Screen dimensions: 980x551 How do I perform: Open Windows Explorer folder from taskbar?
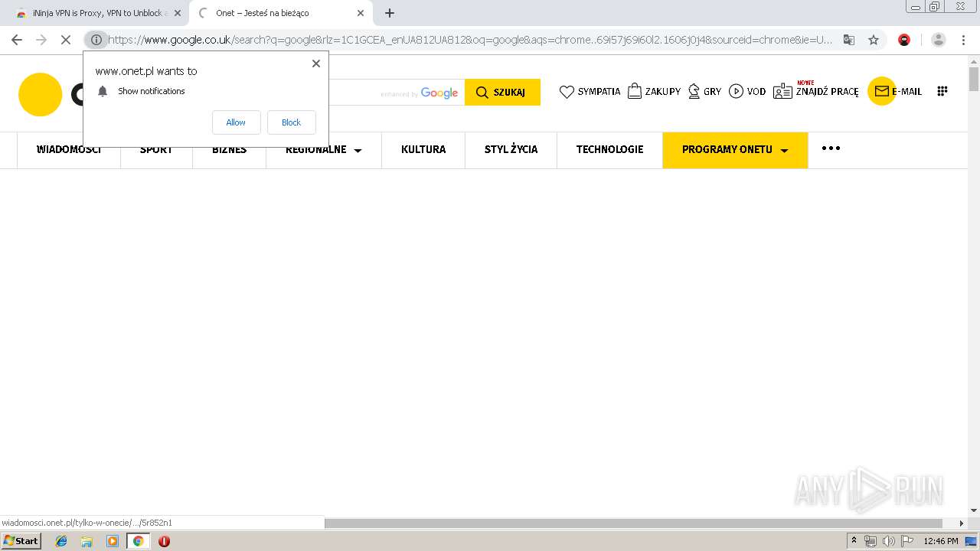click(x=87, y=541)
